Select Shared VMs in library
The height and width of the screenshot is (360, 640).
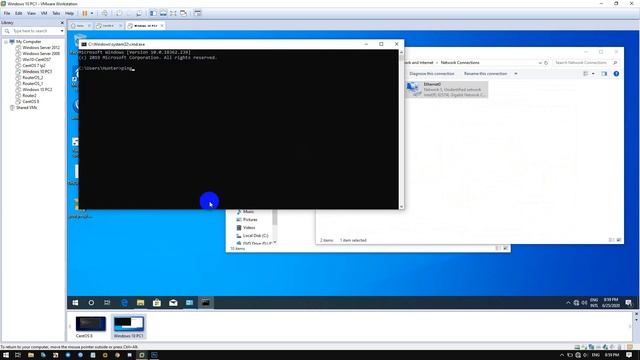pos(26,108)
